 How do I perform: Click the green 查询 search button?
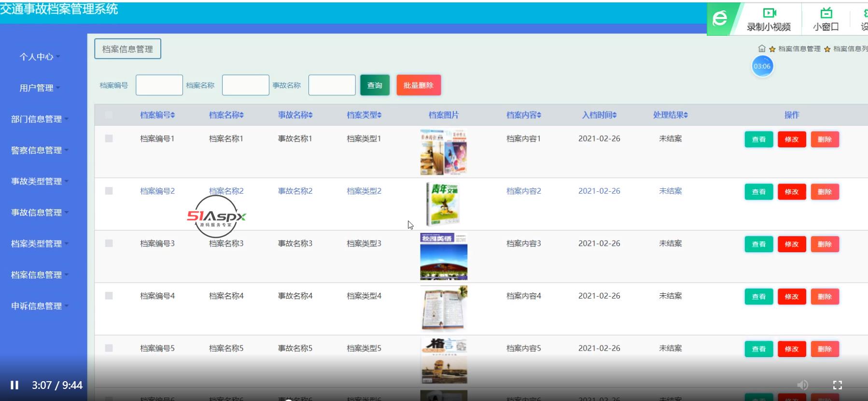[375, 85]
